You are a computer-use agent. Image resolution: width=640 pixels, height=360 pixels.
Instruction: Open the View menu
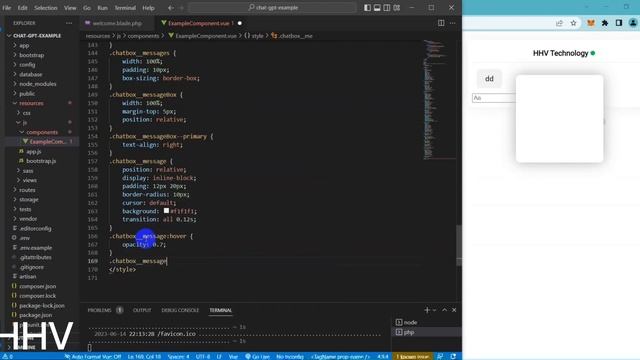[x=70, y=8]
